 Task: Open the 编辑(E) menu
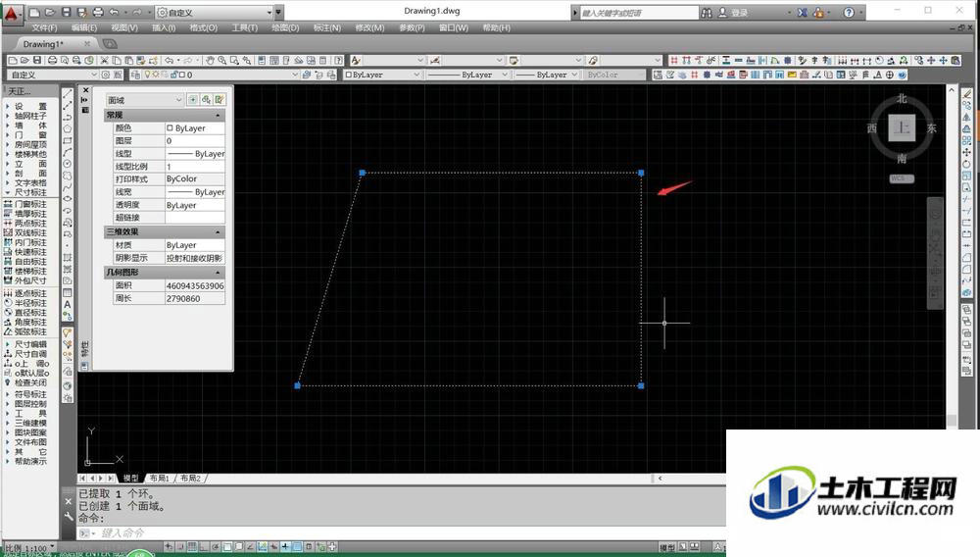coord(83,28)
